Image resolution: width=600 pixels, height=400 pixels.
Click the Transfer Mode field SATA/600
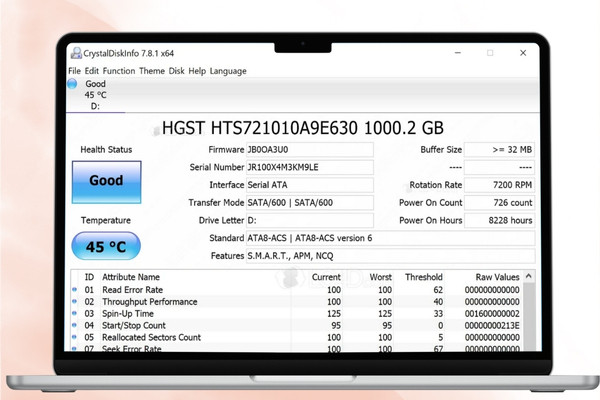(310, 202)
